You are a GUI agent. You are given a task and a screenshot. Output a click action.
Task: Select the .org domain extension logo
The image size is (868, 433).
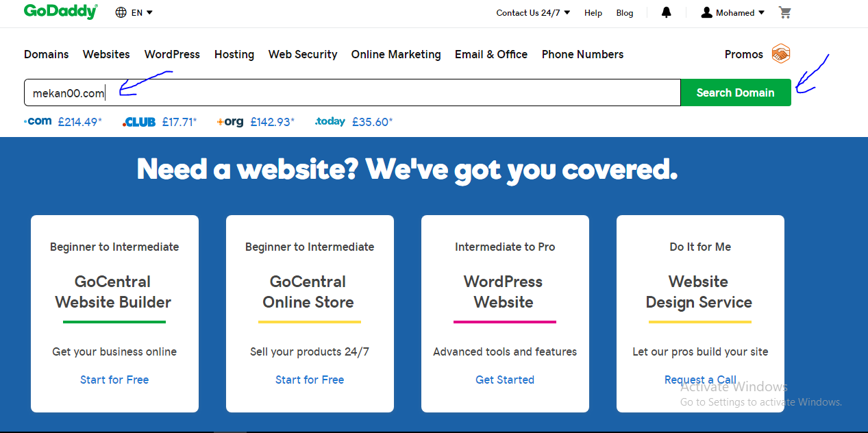[230, 122]
